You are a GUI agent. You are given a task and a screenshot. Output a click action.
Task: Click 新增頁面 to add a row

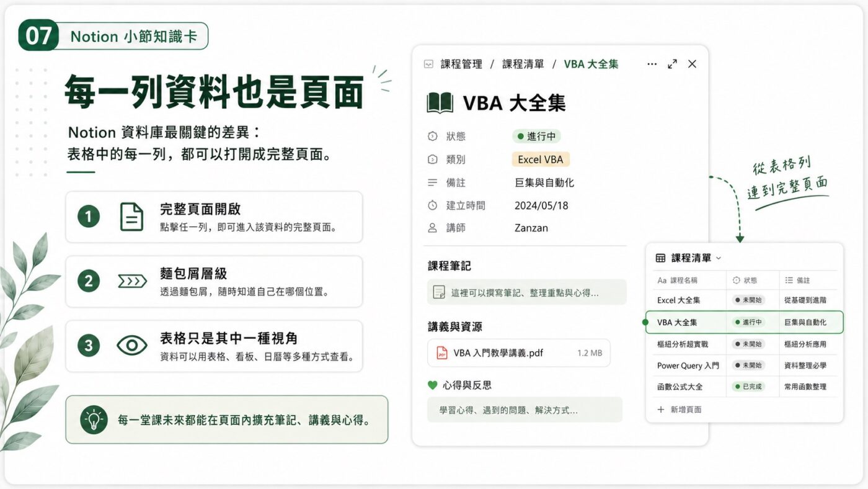click(x=686, y=410)
